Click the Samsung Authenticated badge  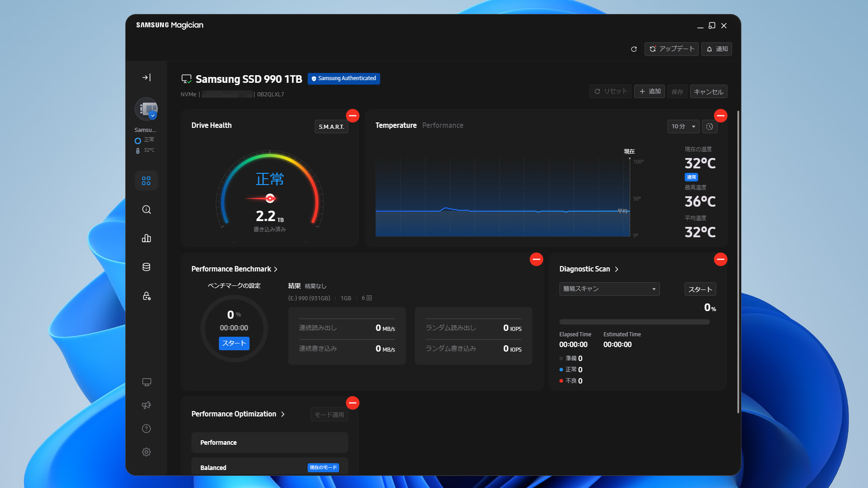coord(344,78)
